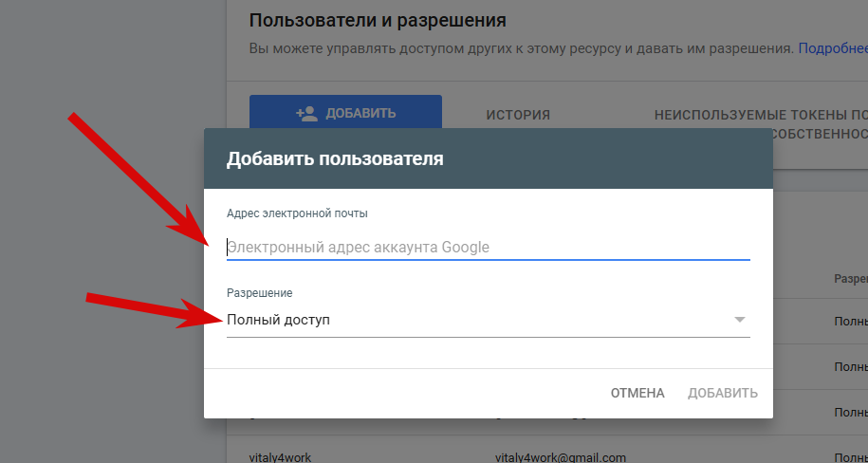This screenshot has width=868, height=463.
Task: Click the page description text under heading
Action: (x=522, y=48)
